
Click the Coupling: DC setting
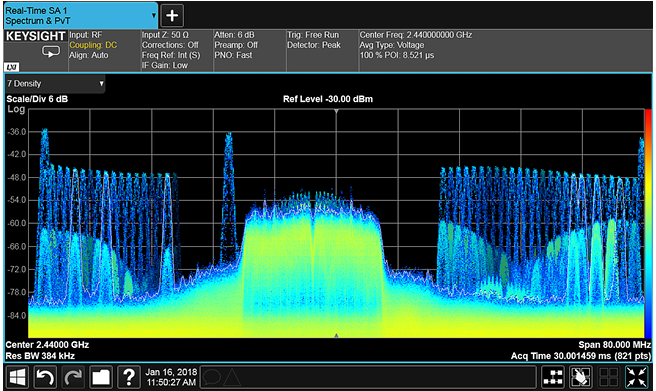point(93,45)
